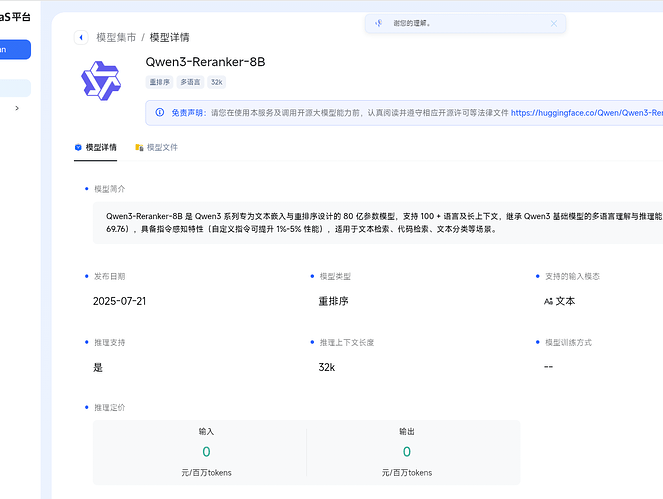Screen dimensions: 663x499
Task: Click the 模型简介 section heading
Action: tap(110, 189)
